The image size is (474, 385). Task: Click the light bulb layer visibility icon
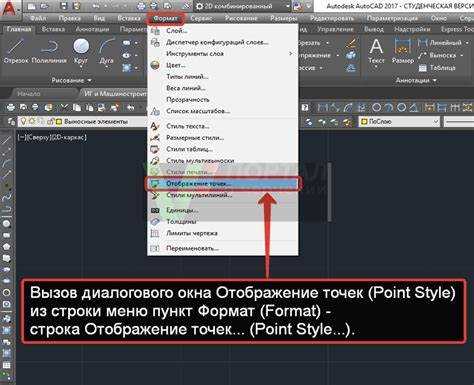click(x=23, y=122)
